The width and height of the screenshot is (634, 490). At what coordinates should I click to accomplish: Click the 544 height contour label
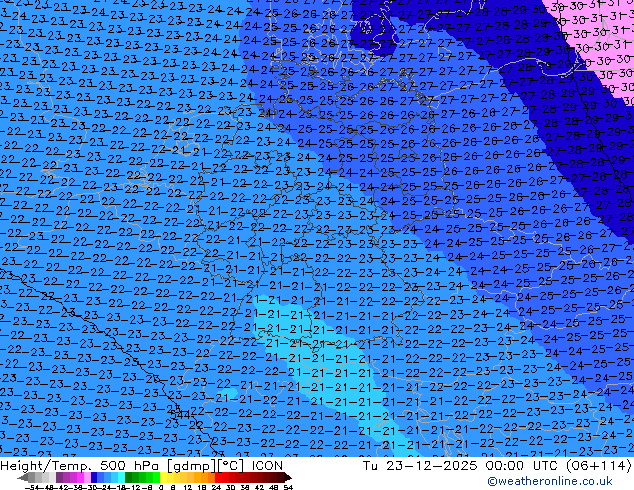[x=180, y=415]
